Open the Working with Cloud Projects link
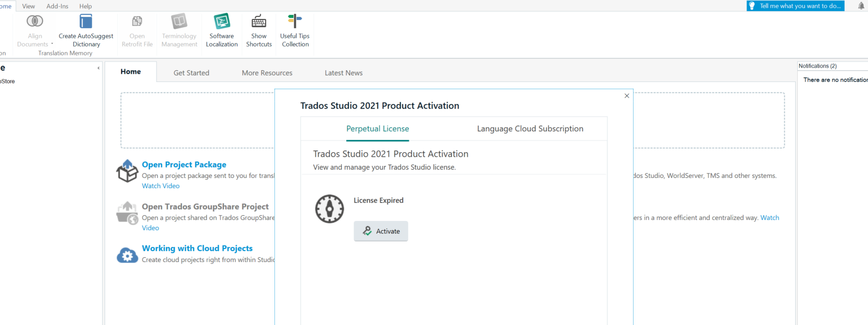 [x=197, y=248]
